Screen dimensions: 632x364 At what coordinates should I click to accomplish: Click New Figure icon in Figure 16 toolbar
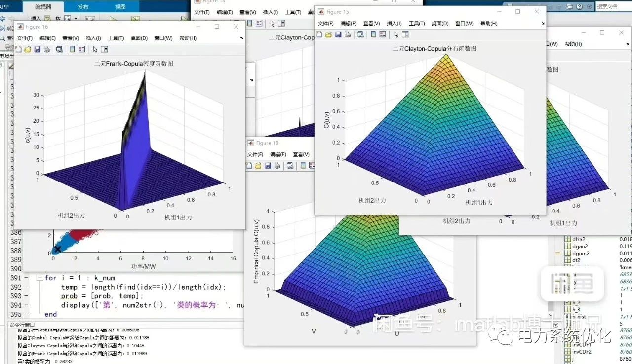[x=18, y=49]
